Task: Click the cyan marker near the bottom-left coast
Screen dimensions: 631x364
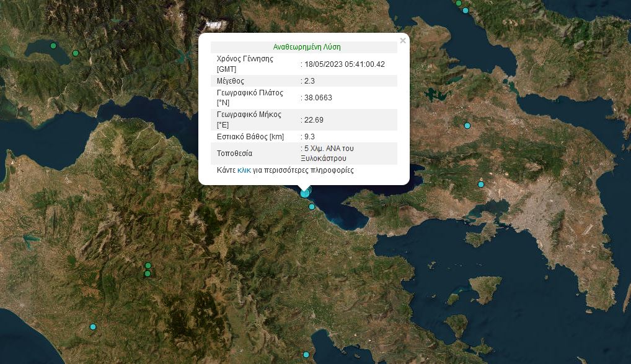Action: click(x=93, y=327)
